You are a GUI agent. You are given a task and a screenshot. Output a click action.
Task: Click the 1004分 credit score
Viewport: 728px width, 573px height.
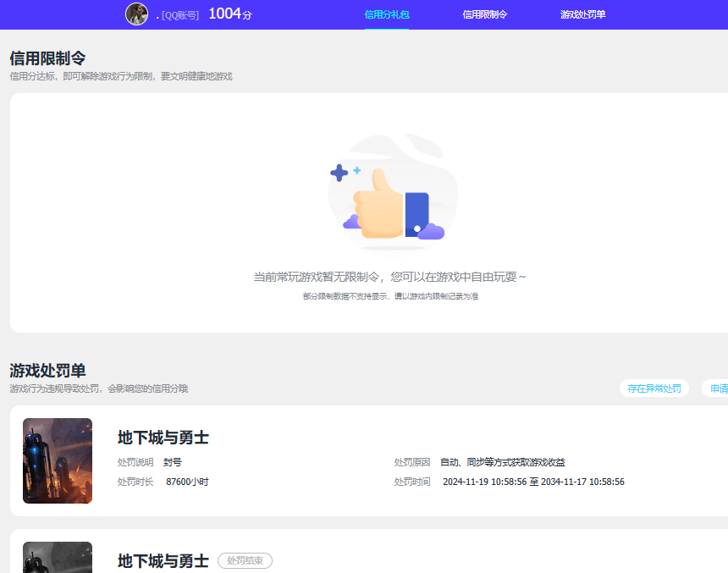(x=230, y=14)
